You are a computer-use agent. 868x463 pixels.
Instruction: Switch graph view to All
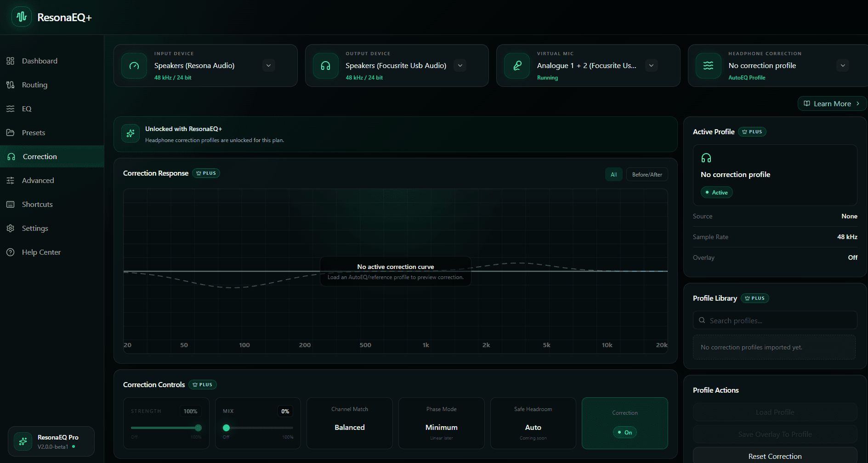click(614, 174)
